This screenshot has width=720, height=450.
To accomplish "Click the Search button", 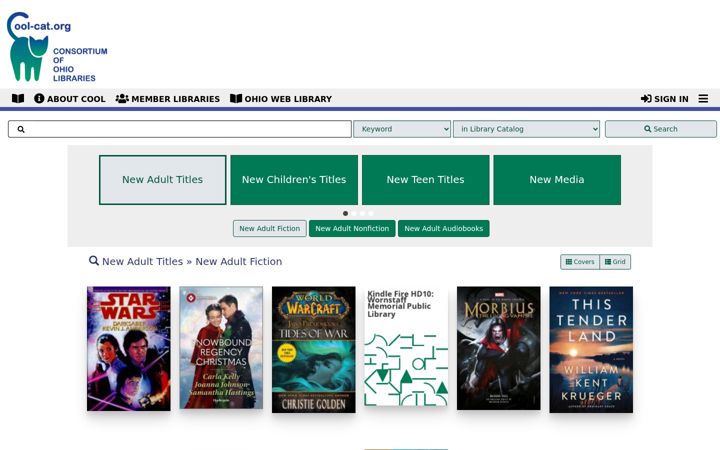I will coord(660,129).
